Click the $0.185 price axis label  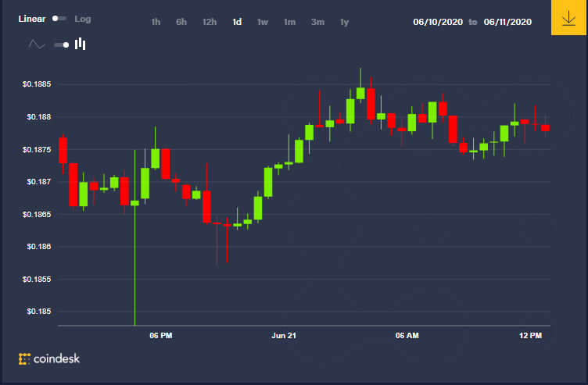[x=39, y=312]
